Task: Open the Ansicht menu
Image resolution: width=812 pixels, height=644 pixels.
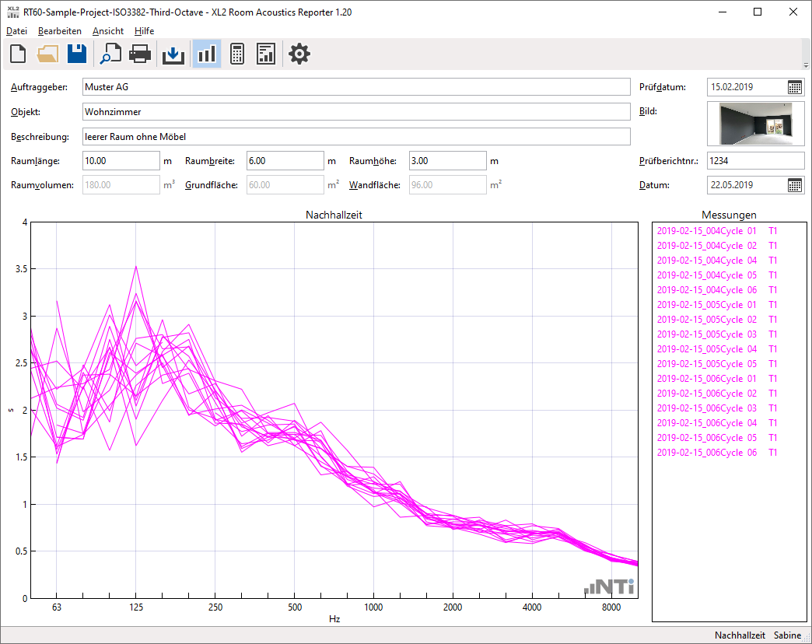Action: click(107, 30)
